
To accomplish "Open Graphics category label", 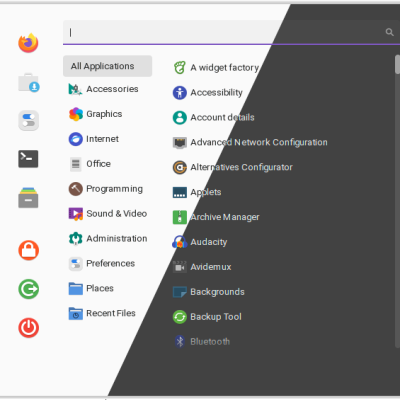I will [104, 114].
